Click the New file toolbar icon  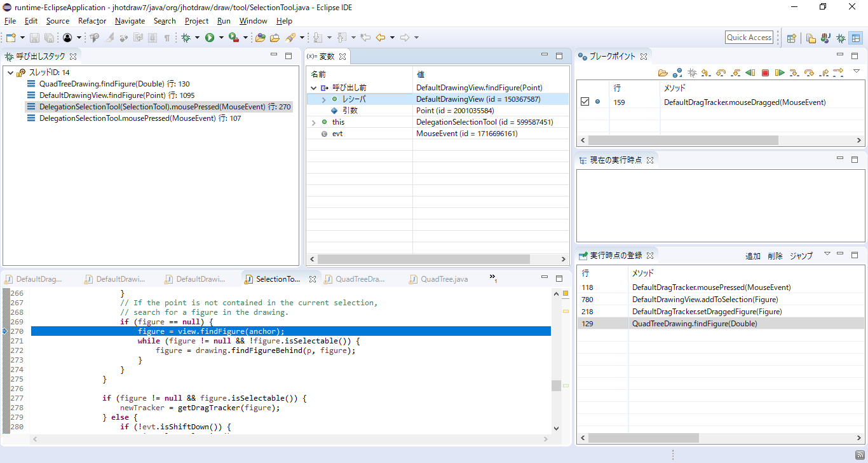coord(11,38)
